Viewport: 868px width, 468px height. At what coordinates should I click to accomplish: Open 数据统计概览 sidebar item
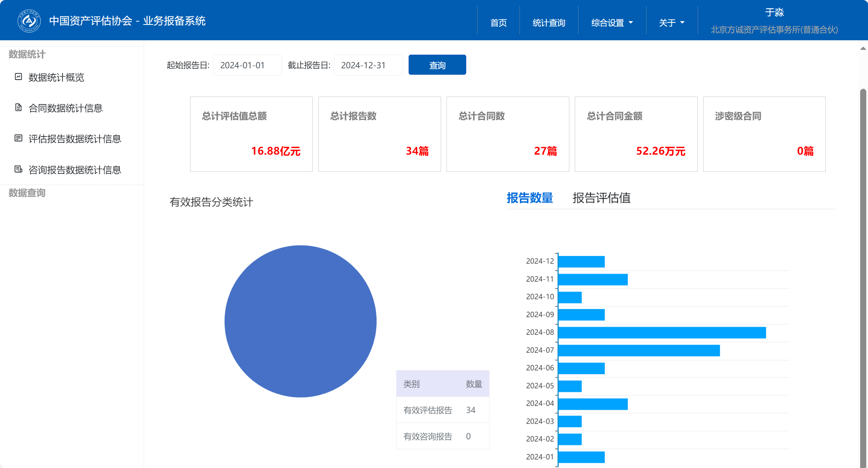56,77
